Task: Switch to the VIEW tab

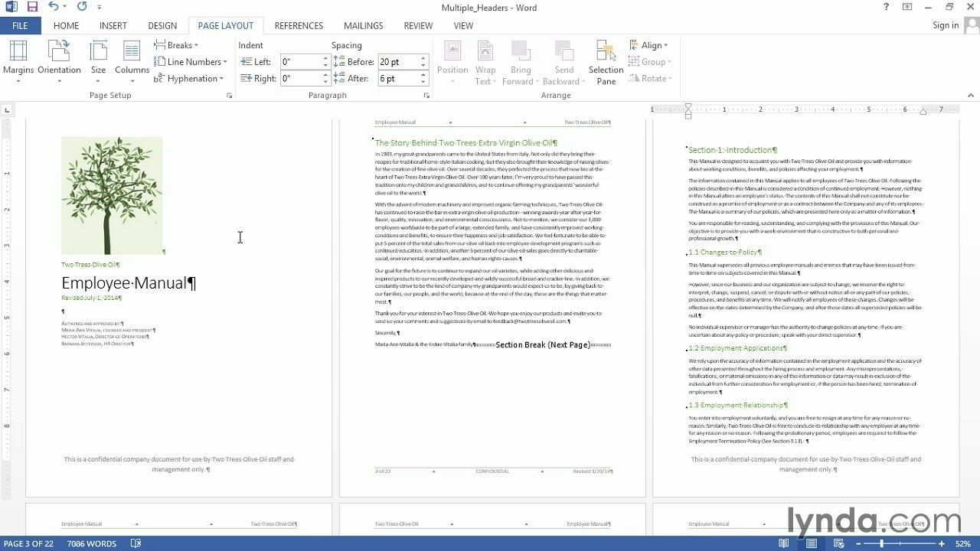Action: [463, 25]
